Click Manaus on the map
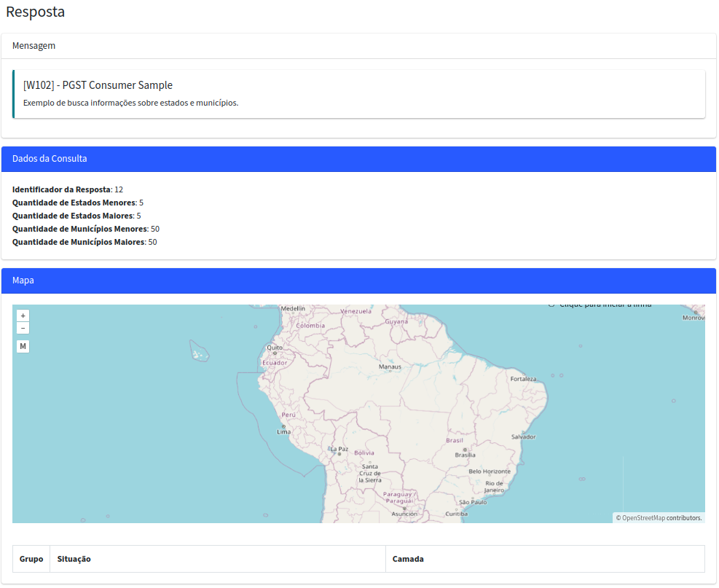 point(390,366)
